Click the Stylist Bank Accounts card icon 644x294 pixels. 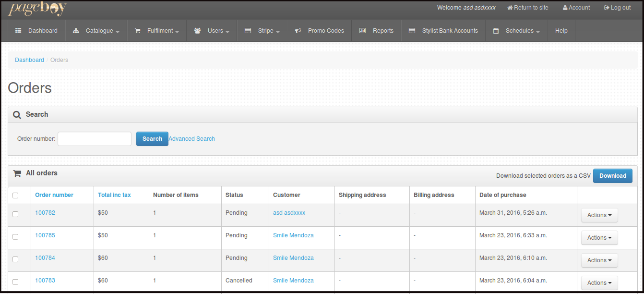(x=412, y=31)
